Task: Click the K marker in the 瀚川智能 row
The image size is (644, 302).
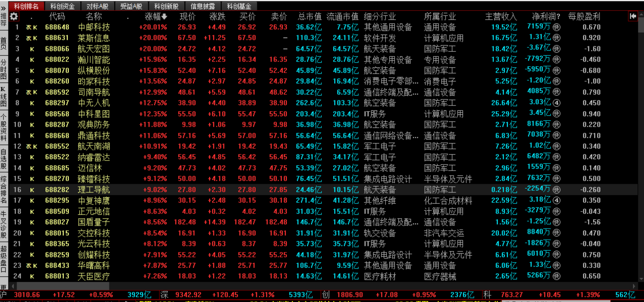Action: [x=32, y=60]
